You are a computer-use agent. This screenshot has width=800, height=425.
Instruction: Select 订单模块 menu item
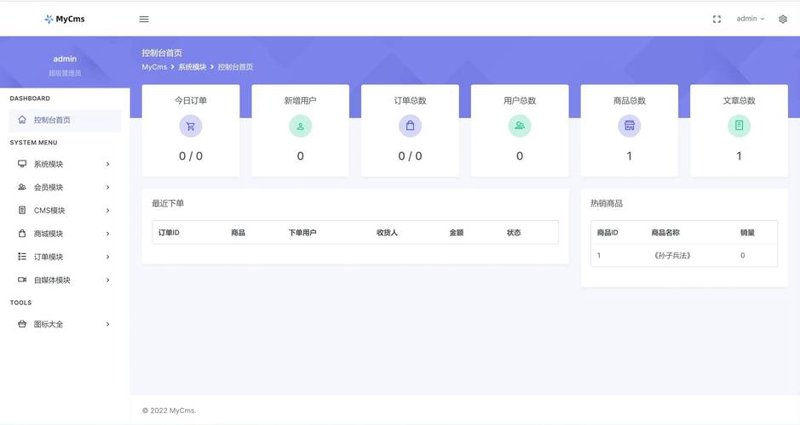[x=65, y=257]
